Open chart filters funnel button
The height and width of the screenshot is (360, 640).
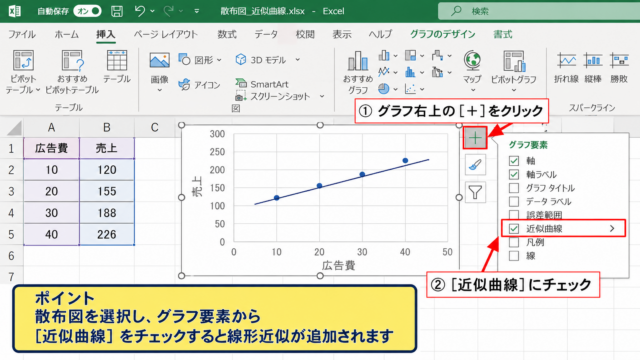point(475,192)
